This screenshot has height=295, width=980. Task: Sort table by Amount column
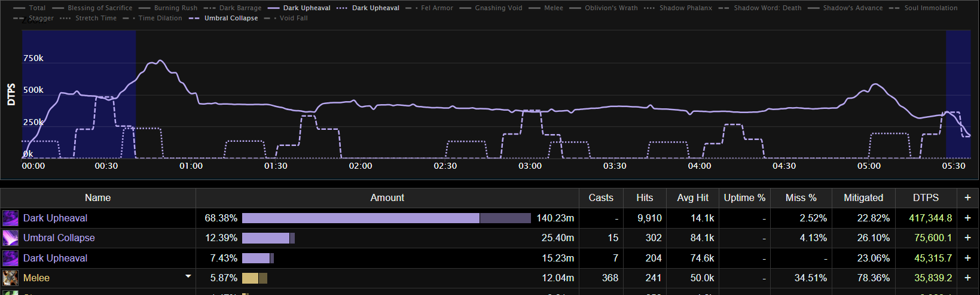pyautogui.click(x=387, y=198)
